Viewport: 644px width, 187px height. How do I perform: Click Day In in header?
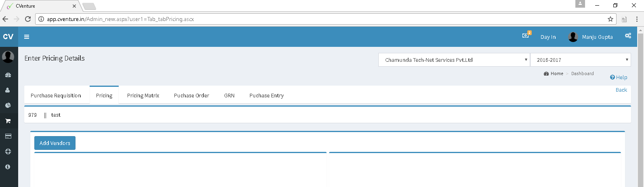(548, 37)
